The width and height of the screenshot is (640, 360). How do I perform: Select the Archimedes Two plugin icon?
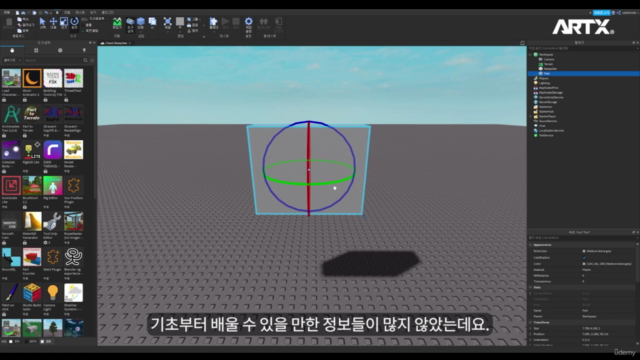(11, 114)
